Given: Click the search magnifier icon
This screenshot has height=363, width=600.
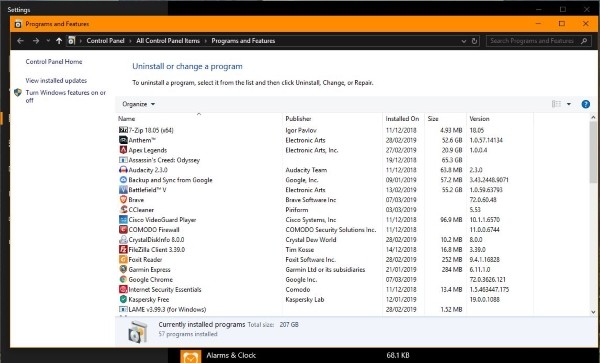Looking at the screenshot, I should coord(584,41).
